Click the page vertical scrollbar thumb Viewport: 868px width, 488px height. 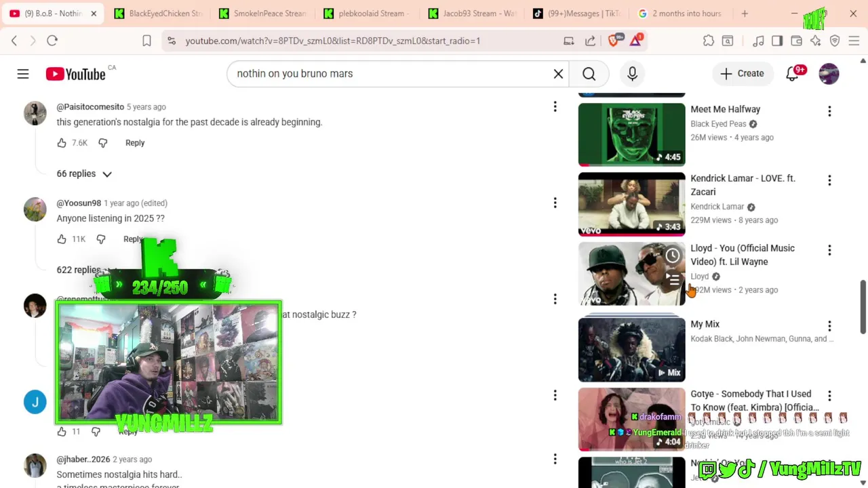(x=863, y=307)
